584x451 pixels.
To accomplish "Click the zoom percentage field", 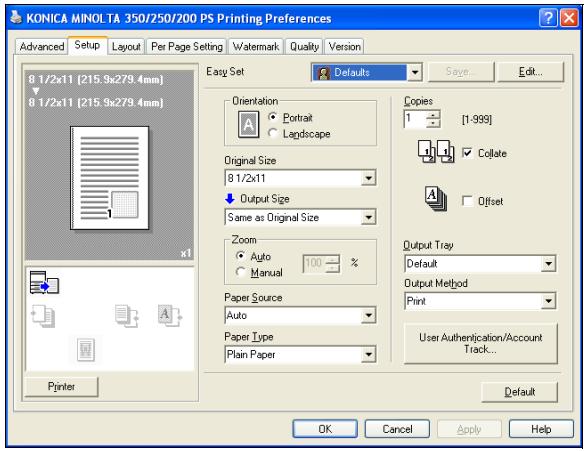I will [x=314, y=263].
